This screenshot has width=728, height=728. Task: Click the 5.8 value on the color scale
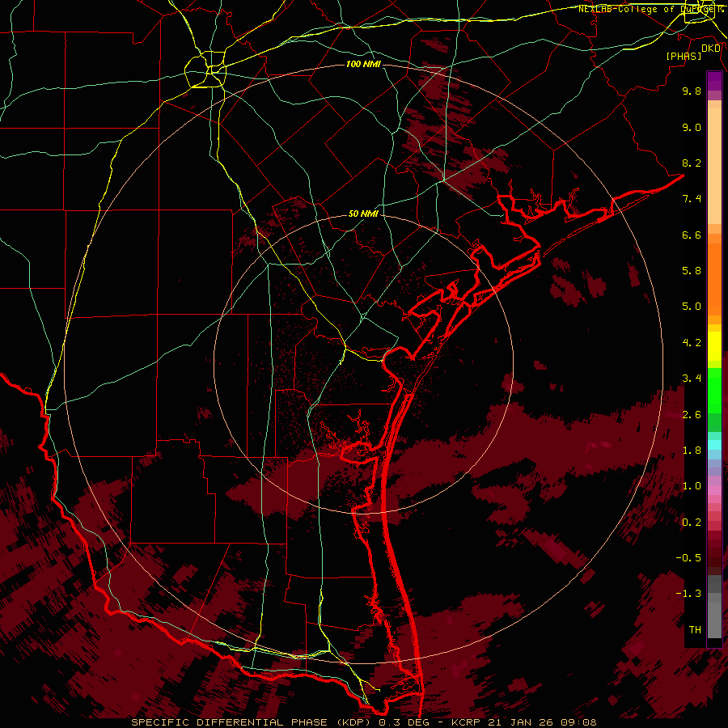click(x=692, y=271)
